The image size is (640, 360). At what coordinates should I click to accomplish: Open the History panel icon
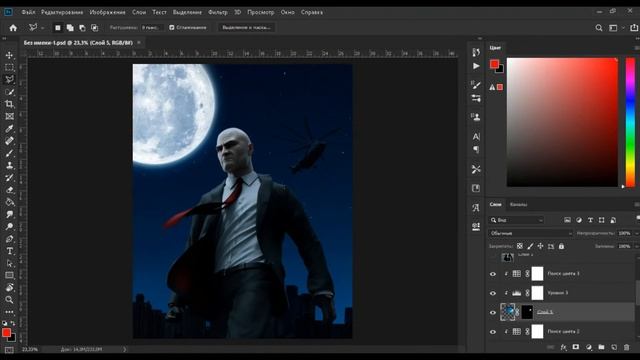pyautogui.click(x=476, y=52)
